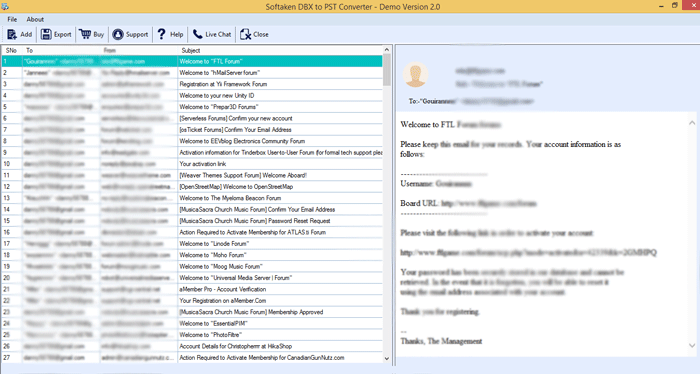Select email 'Welcome to "hMailServer forum"'
The width and height of the screenshot is (700, 374).
[192, 73]
